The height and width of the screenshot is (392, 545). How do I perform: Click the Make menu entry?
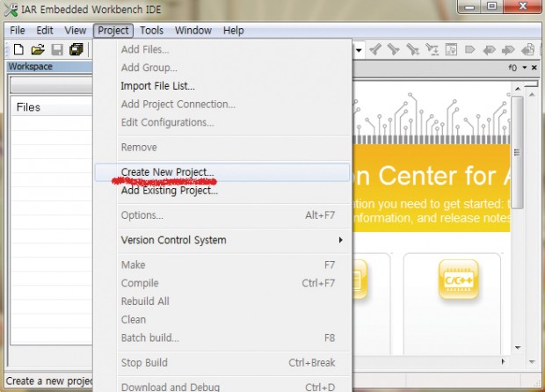(222, 265)
